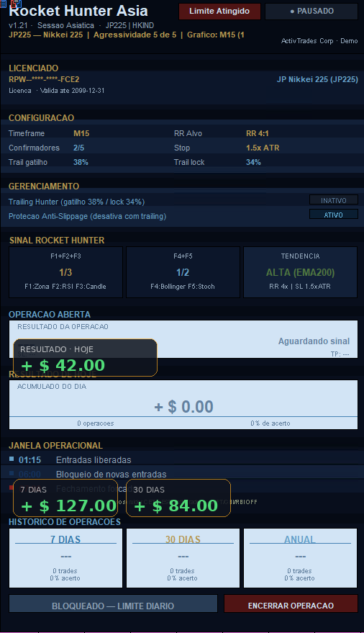364x633 pixels.
Task: Click the blue marker beside 01:15 entry
Action: [x=12, y=459]
